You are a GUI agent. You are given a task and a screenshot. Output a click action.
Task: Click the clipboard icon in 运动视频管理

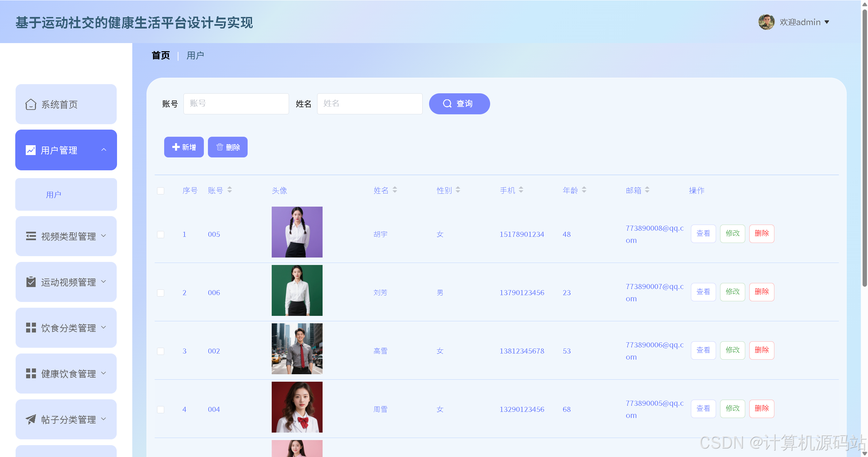[31, 282]
